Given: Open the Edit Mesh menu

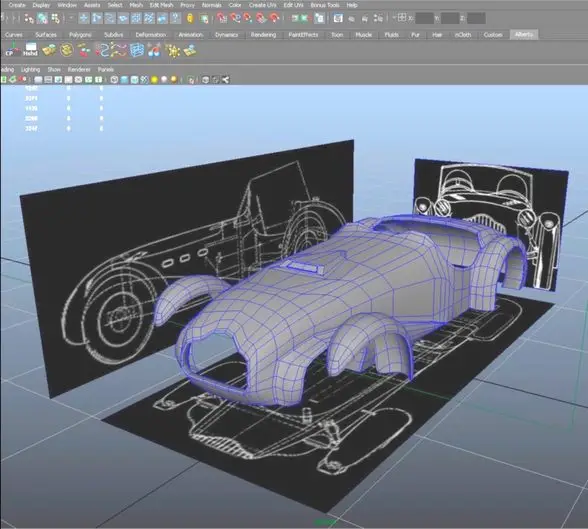Looking at the screenshot, I should tap(161, 5).
